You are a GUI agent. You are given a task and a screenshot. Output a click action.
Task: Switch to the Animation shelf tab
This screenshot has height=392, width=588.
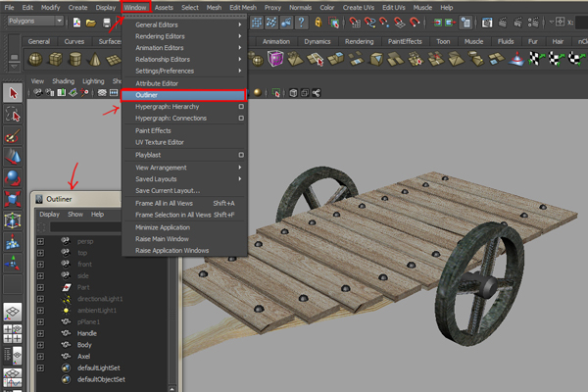pyautogui.click(x=276, y=41)
